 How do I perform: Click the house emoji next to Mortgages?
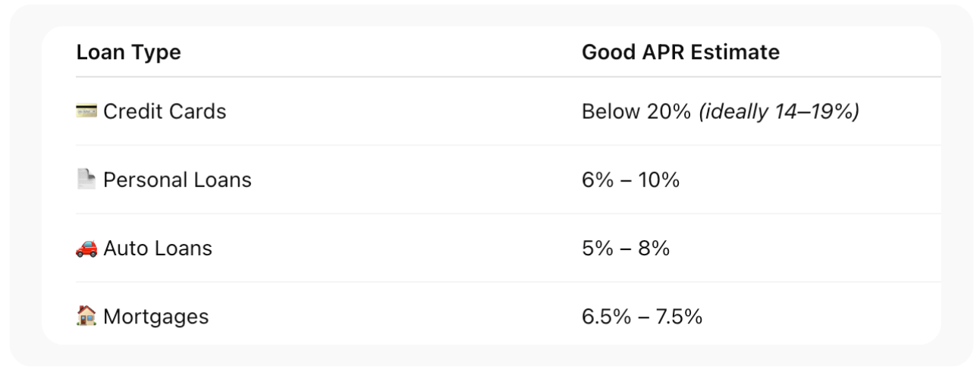click(x=86, y=317)
